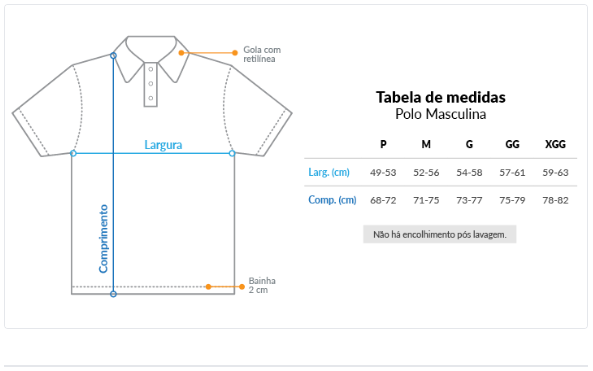Click the XGG size column header
This screenshot has height=371, width=593.
pyautogui.click(x=555, y=144)
